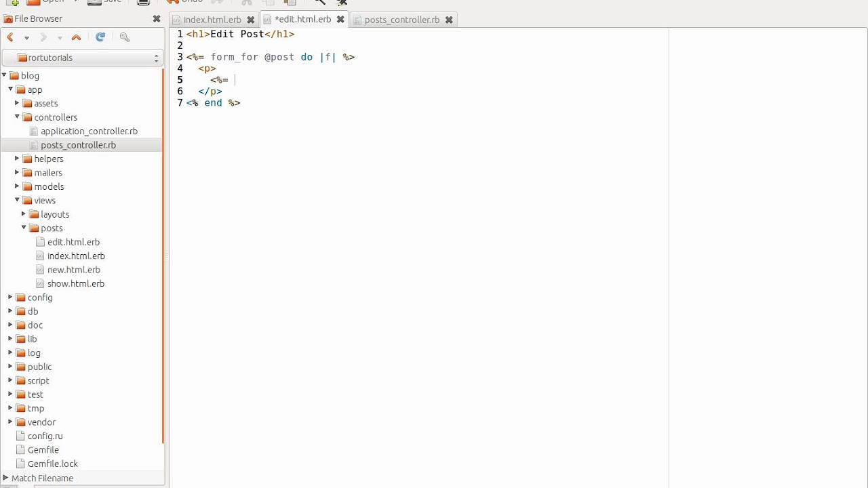Expand the db folder

[x=10, y=311]
